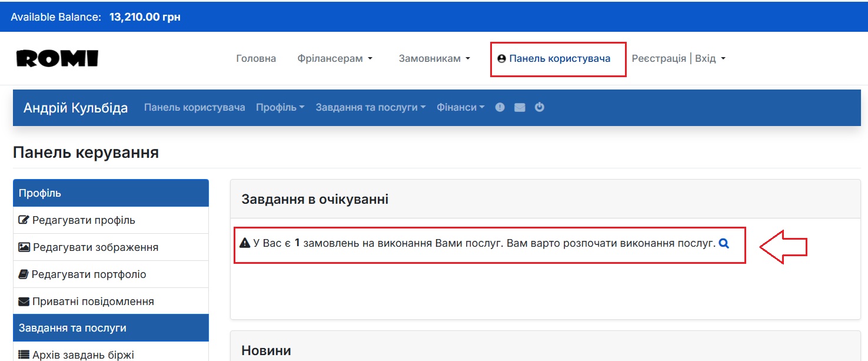
Task: Click the warning triangle in the pending task notice
Action: 245,241
